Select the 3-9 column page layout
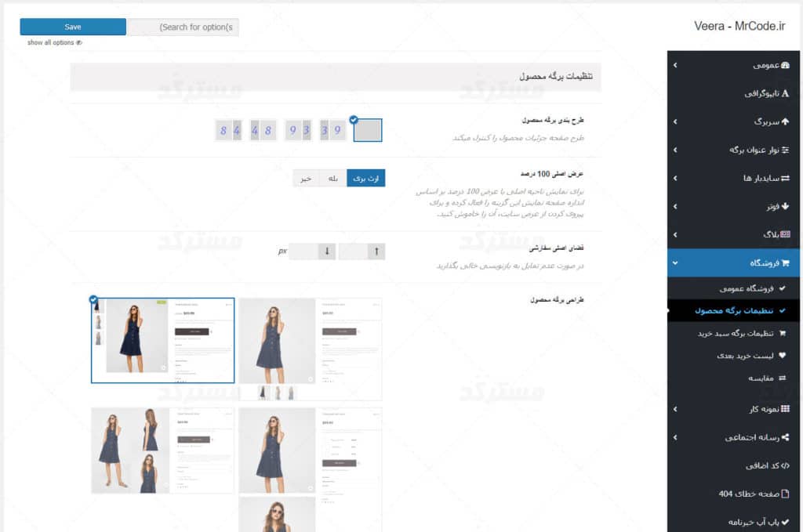Image resolution: width=803 pixels, height=532 pixels. 332,130
